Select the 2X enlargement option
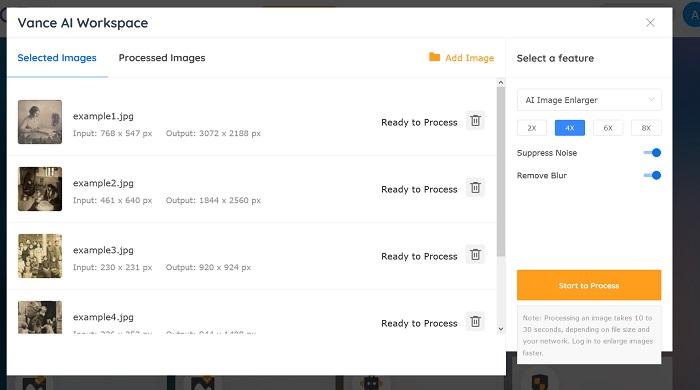This screenshot has width=700, height=390. coord(532,128)
